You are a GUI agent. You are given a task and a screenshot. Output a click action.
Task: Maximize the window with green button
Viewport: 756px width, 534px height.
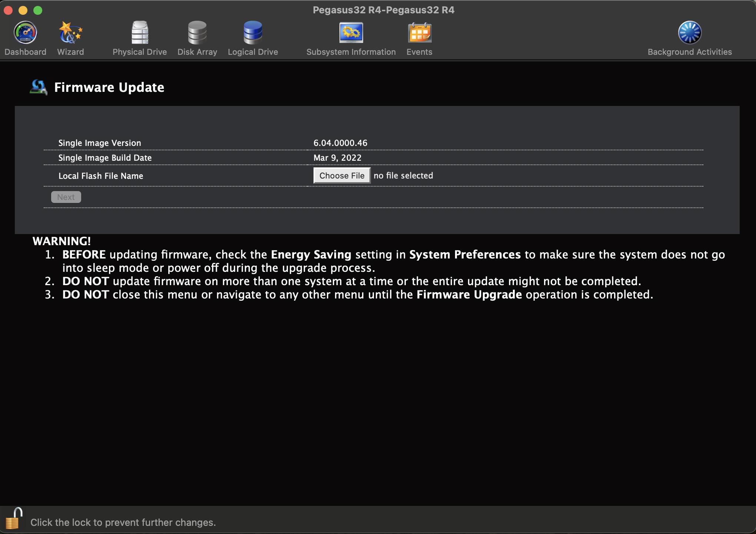(38, 10)
